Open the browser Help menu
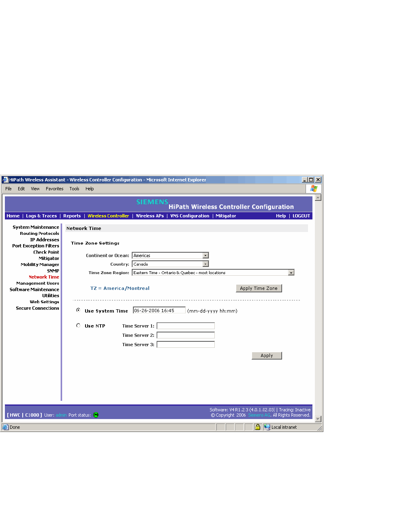Screen dimensions: 402x532 point(90,189)
